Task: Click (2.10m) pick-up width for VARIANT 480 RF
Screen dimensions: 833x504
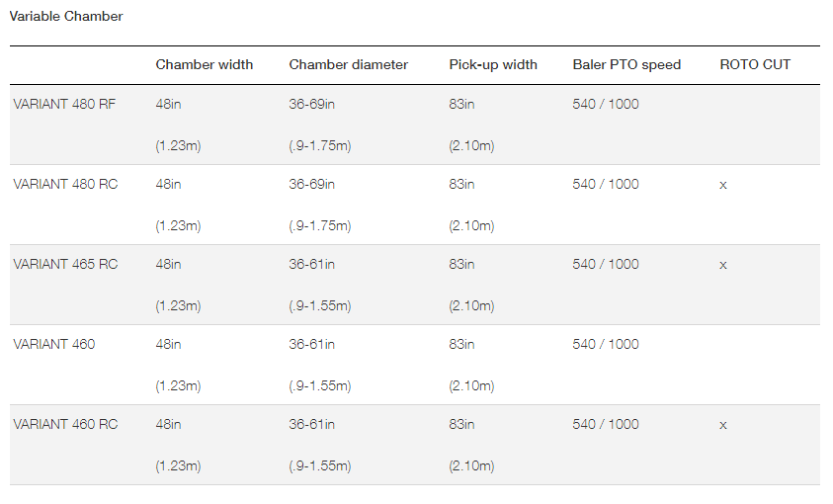Action: [471, 145]
